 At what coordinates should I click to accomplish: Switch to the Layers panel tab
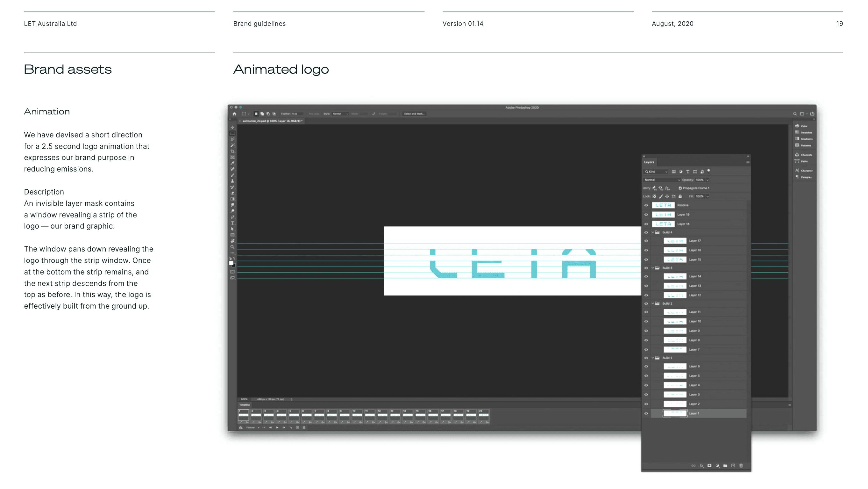click(x=649, y=162)
